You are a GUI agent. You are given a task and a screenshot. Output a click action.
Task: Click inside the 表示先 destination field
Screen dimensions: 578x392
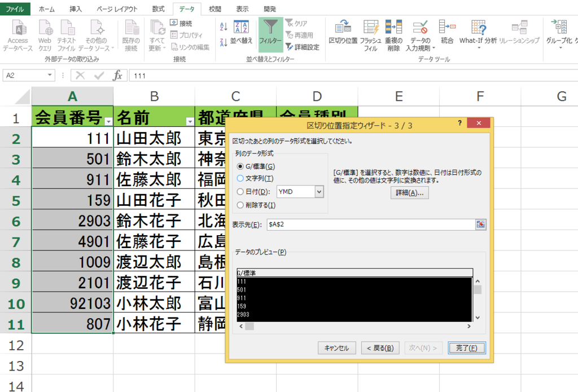tap(367, 224)
